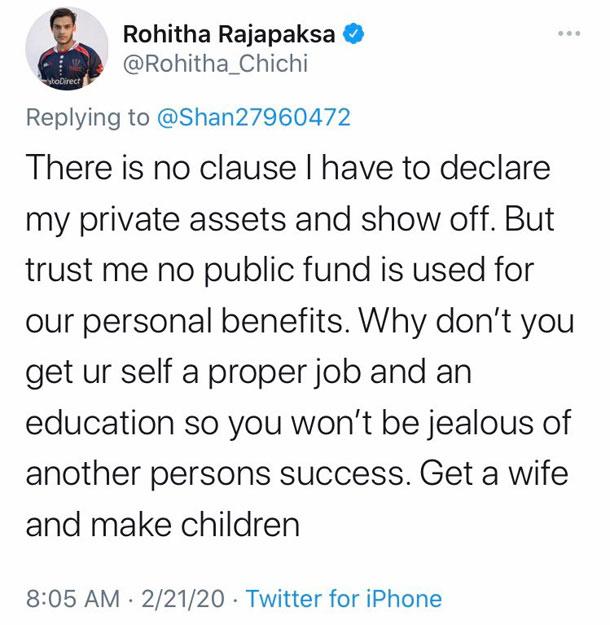Click the 8:05 AM timestamp
Viewport: 610px width, 625px height.
[73, 599]
